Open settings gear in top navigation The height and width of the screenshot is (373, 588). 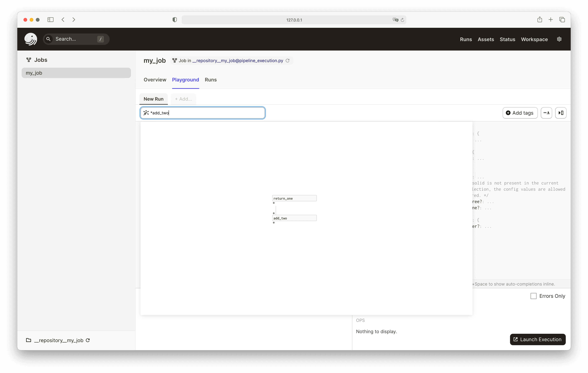tap(559, 39)
